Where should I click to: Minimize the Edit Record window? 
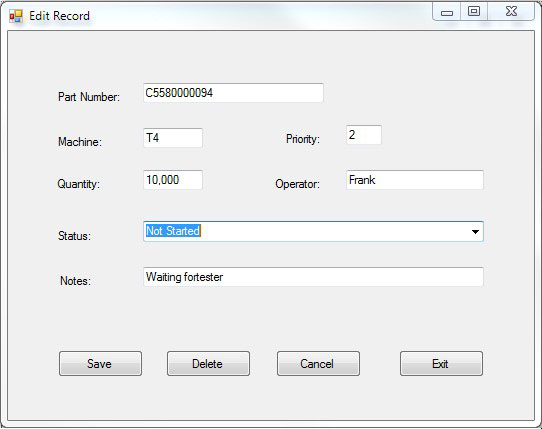pos(447,13)
